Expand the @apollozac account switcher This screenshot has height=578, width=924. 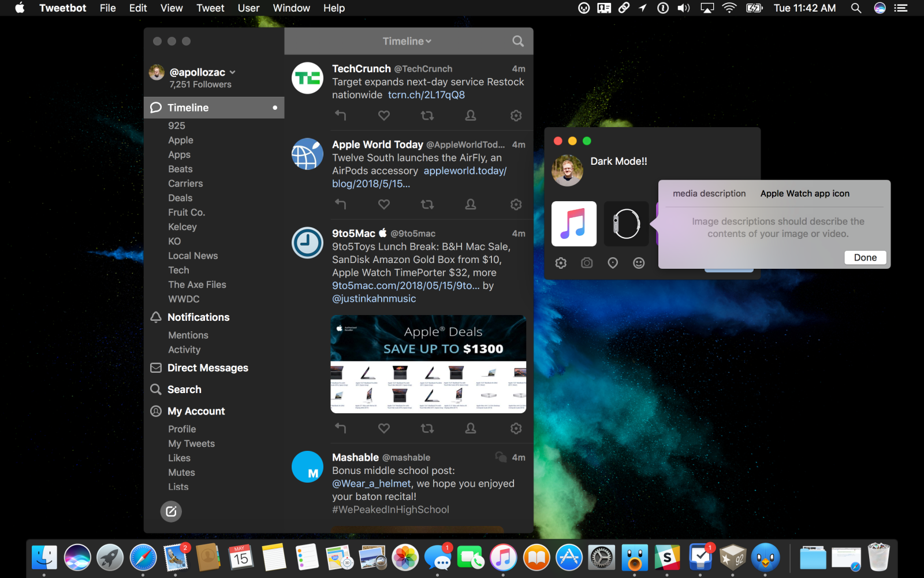232,72
